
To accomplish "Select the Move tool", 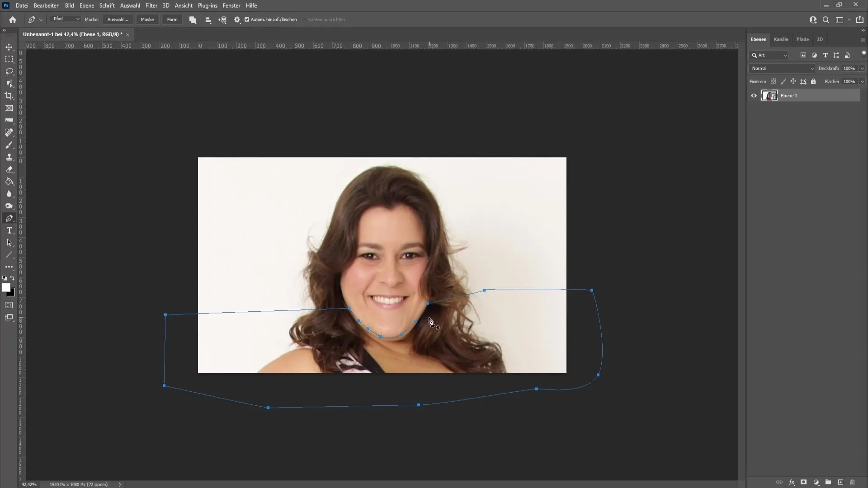I will click(x=9, y=47).
